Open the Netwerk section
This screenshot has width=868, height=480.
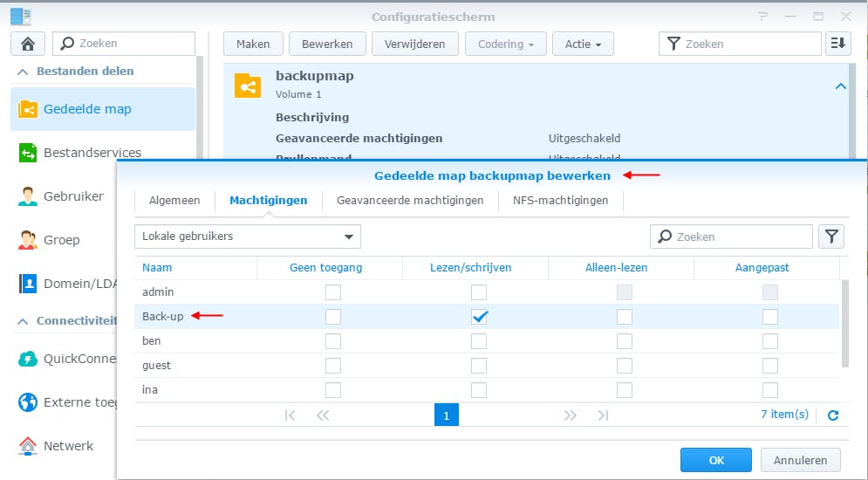[68, 446]
